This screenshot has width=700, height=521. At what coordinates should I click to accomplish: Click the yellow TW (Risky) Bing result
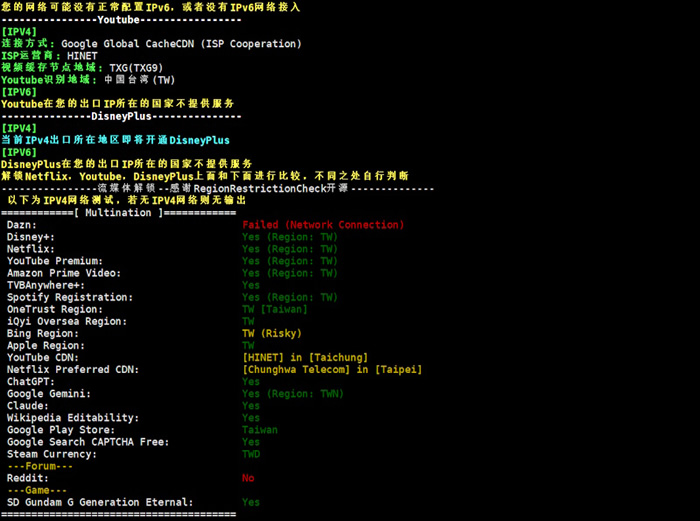pos(272,333)
